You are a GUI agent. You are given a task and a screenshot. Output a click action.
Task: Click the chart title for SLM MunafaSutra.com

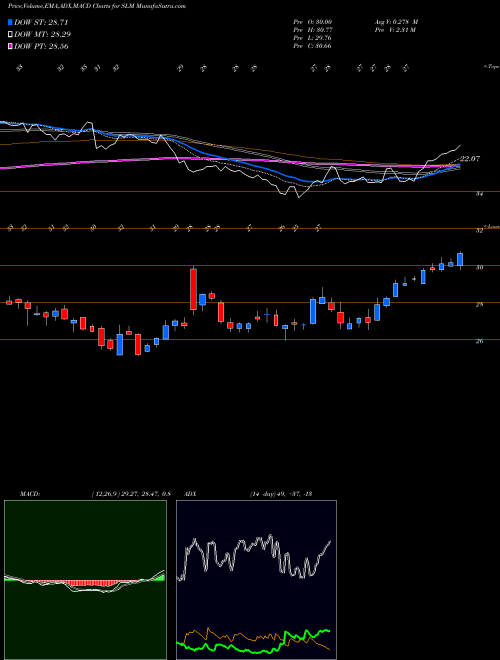pyautogui.click(x=97, y=6)
